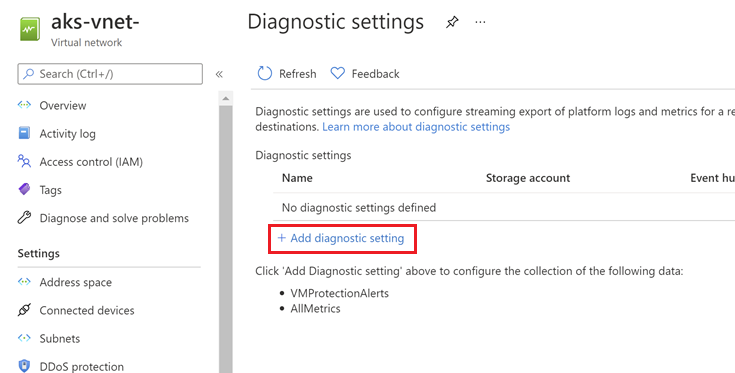Click the Activity log icon

[x=24, y=133]
